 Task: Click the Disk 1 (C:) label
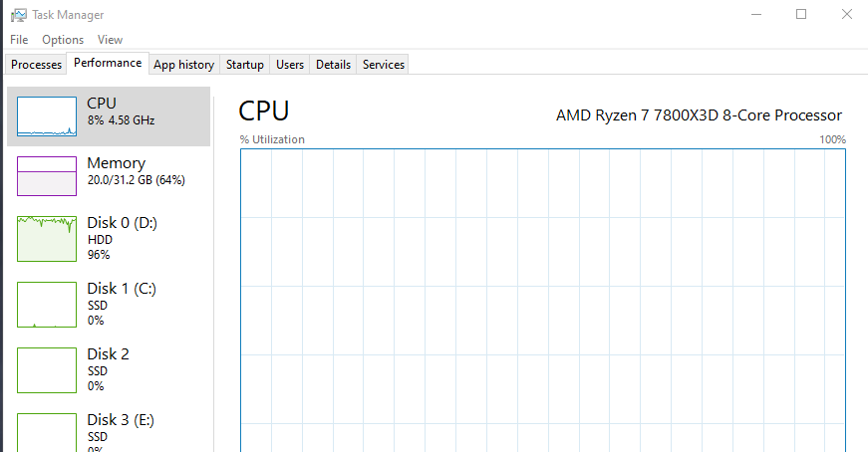pos(122,289)
